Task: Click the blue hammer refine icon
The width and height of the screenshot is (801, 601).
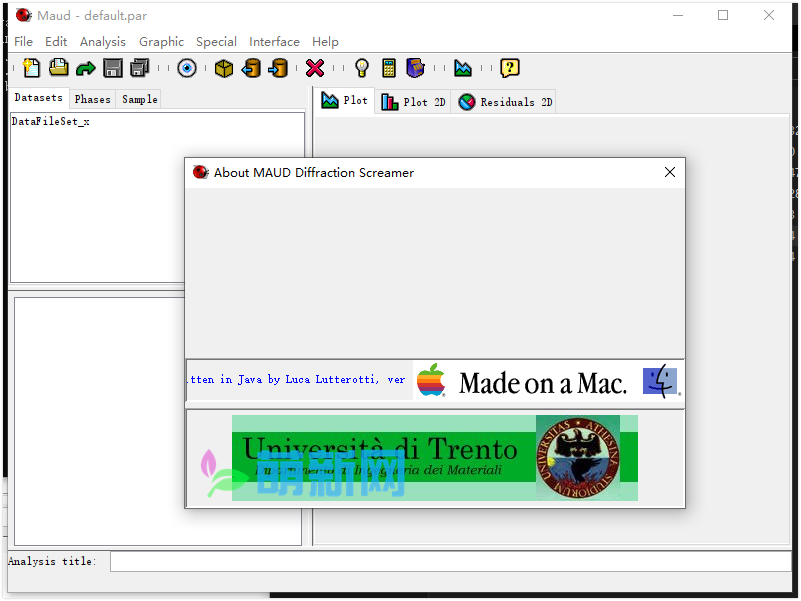Action: point(415,68)
